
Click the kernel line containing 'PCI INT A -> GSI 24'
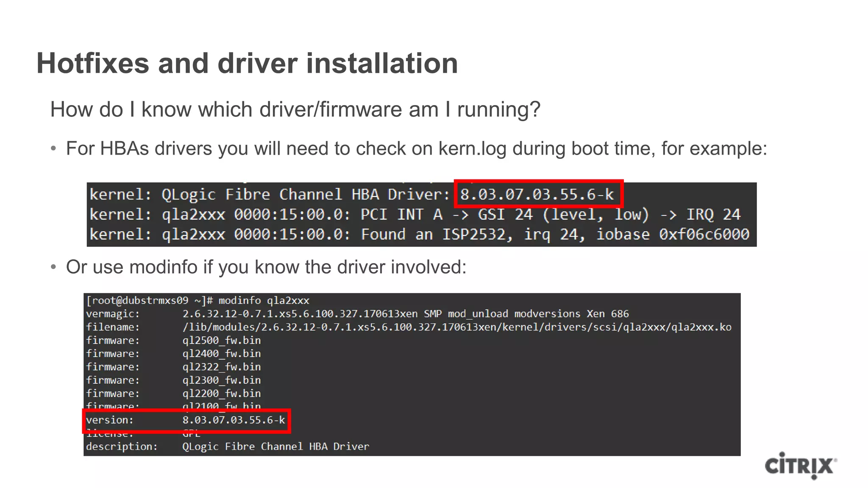tap(415, 214)
